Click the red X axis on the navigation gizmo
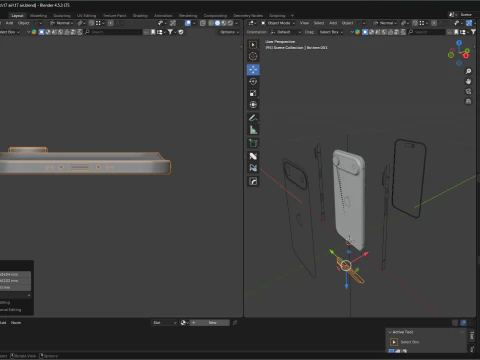The height and width of the screenshot is (360, 480). click(x=466, y=56)
